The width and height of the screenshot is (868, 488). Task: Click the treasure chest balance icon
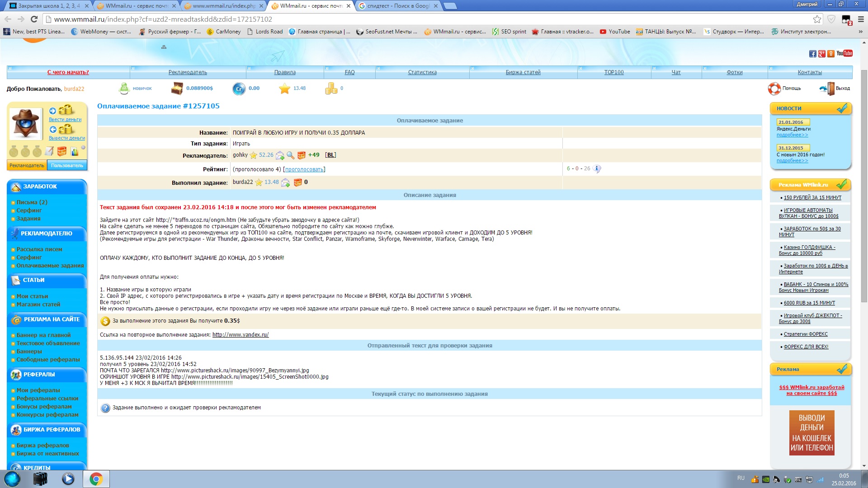[177, 89]
